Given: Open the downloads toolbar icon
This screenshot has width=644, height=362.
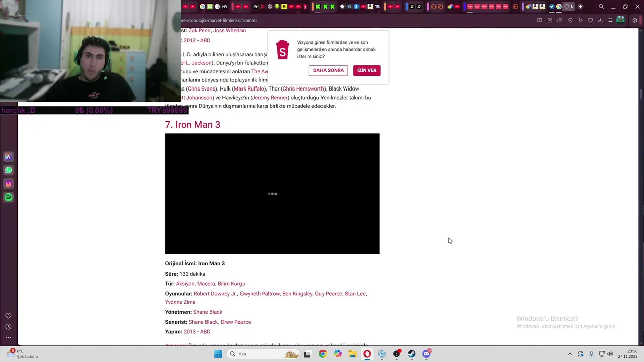Looking at the screenshot, I should point(600,20).
